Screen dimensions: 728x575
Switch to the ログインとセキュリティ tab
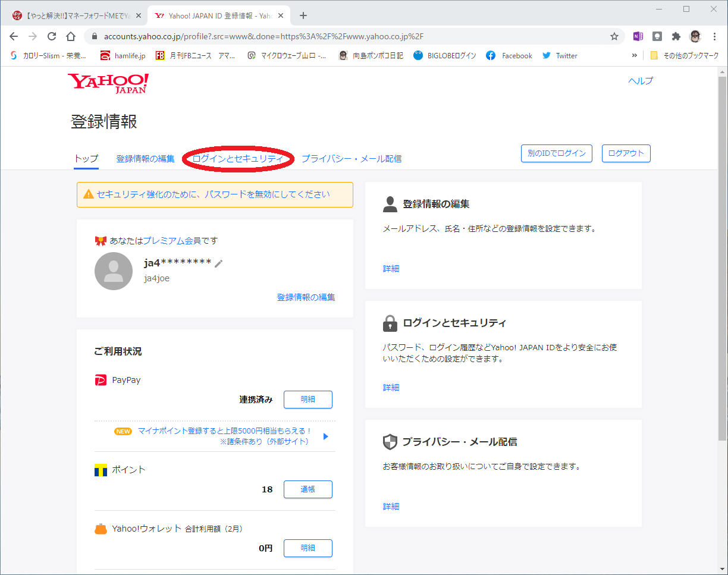(x=238, y=159)
